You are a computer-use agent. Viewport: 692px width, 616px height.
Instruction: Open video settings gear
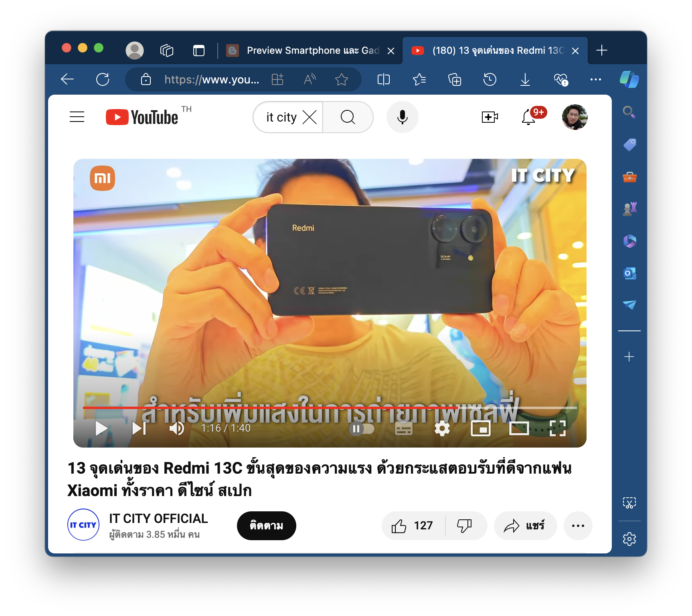(x=442, y=429)
